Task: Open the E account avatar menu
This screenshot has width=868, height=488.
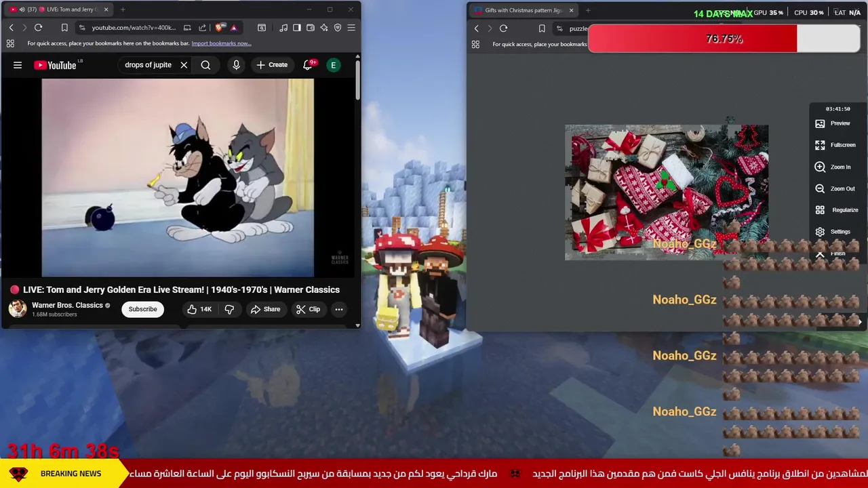Action: pos(333,65)
